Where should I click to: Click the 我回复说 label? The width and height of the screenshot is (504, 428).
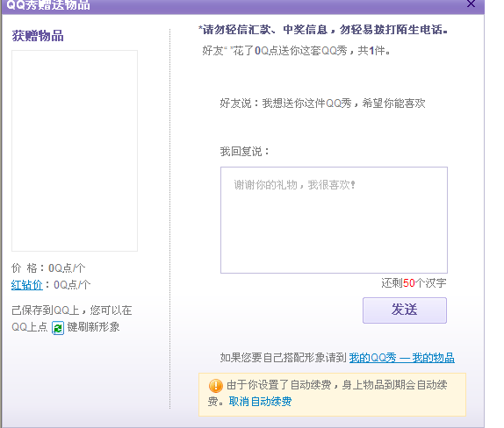[x=244, y=151]
